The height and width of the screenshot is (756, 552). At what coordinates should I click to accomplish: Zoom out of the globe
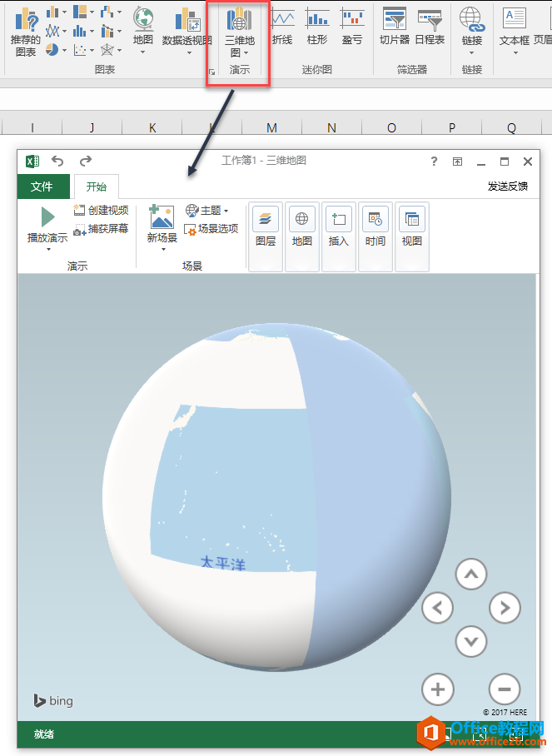pyautogui.click(x=505, y=689)
